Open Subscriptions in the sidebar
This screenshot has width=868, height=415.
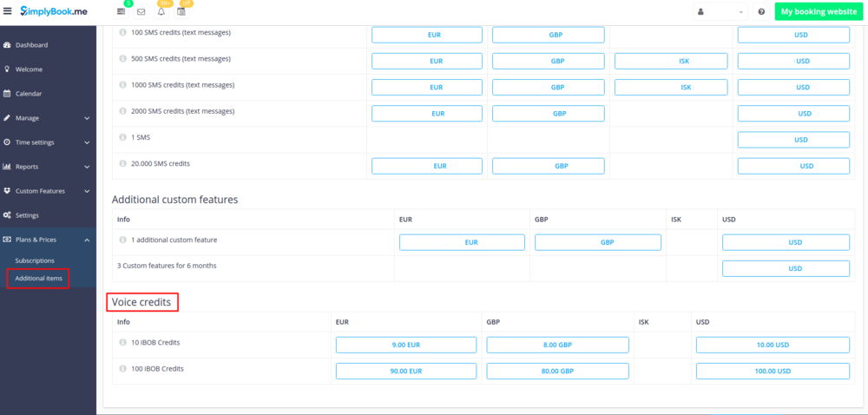35,260
